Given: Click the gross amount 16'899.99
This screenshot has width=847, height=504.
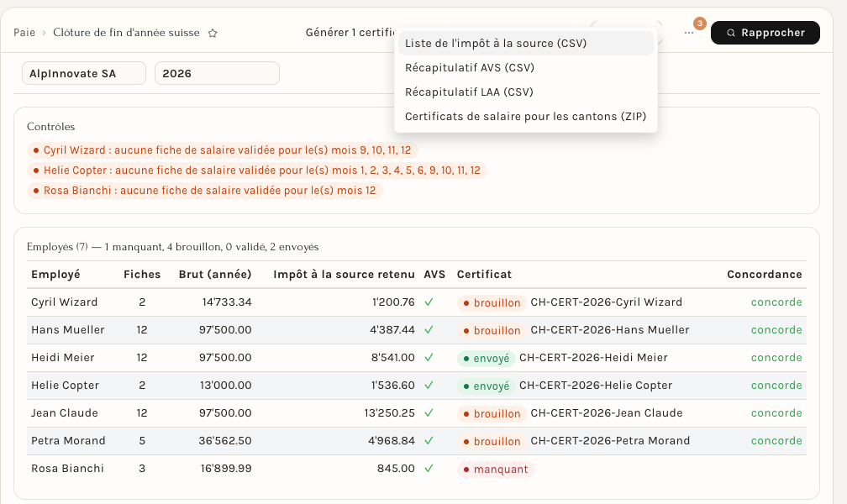Looking at the screenshot, I should tap(226, 469).
